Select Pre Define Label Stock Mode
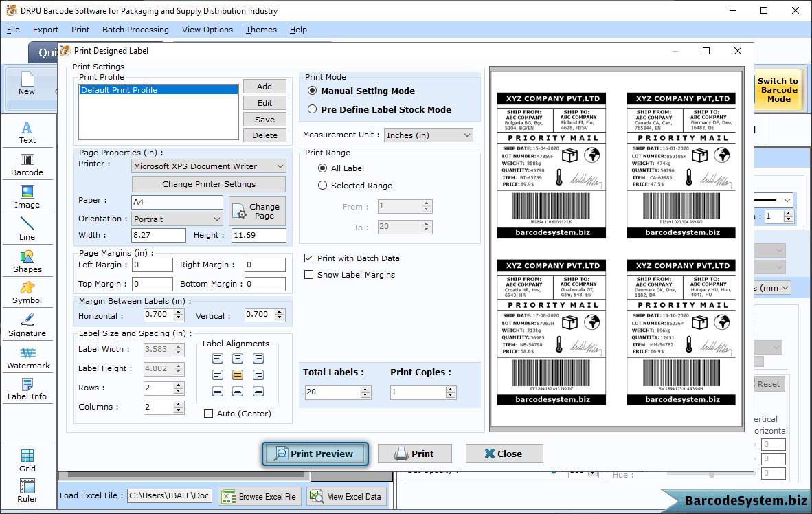 [x=313, y=109]
